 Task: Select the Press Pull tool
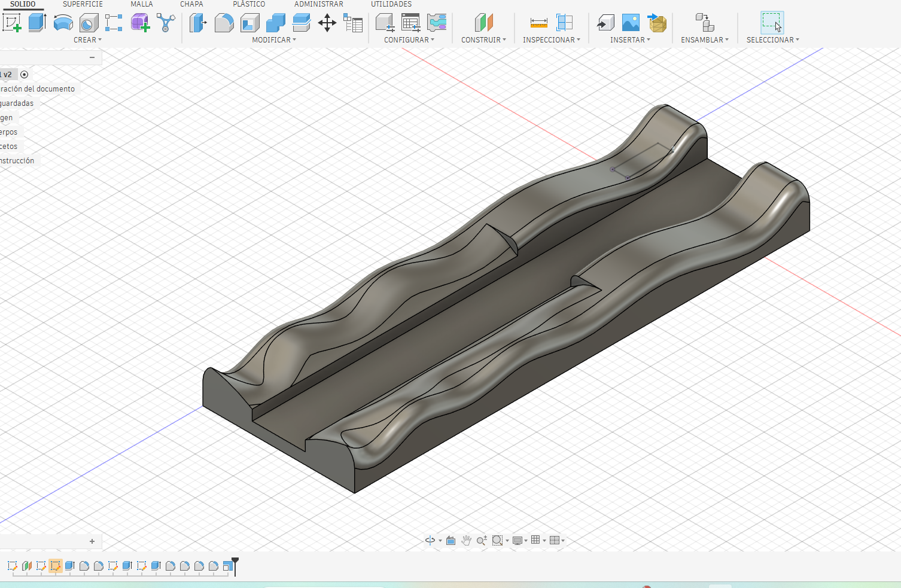tap(198, 23)
